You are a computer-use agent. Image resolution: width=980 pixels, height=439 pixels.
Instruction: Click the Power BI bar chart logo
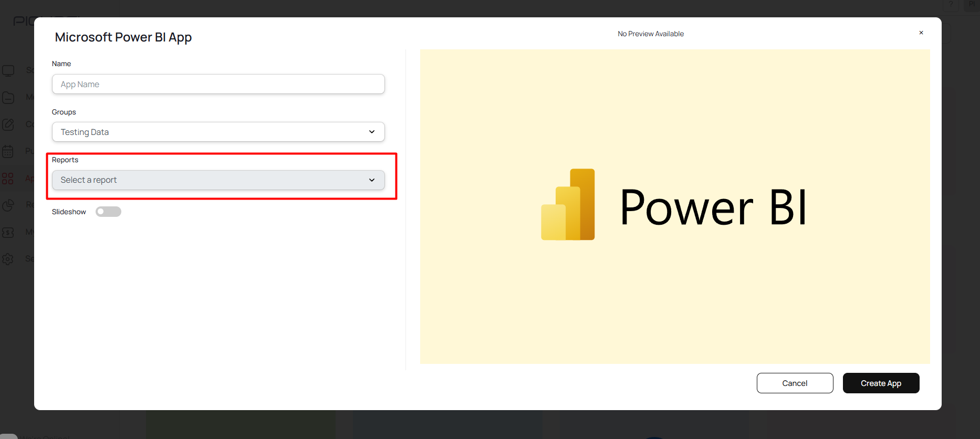(x=568, y=204)
